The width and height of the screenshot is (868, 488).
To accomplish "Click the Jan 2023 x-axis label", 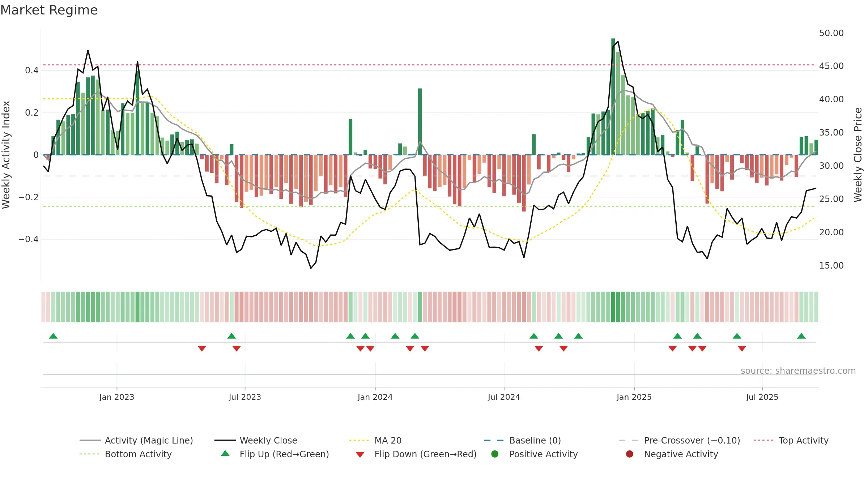I will click(x=116, y=397).
